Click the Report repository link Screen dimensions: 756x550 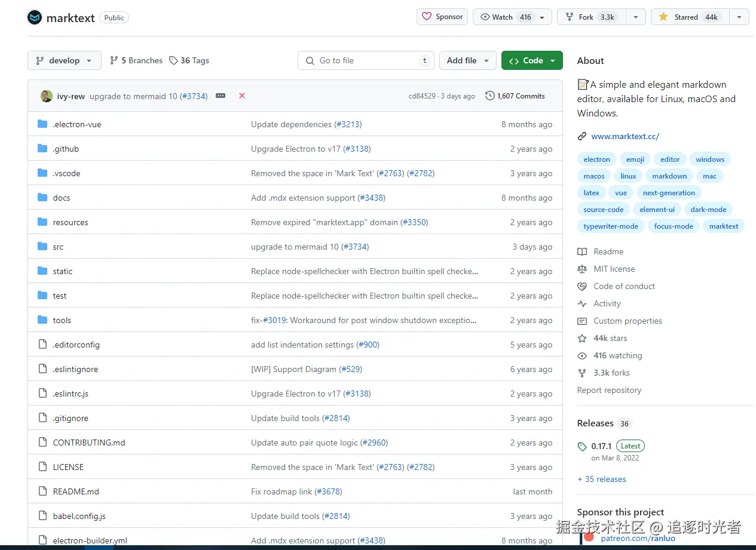click(x=609, y=390)
